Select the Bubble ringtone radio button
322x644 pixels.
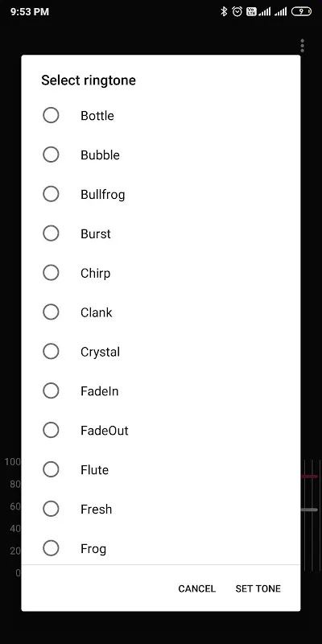51,155
